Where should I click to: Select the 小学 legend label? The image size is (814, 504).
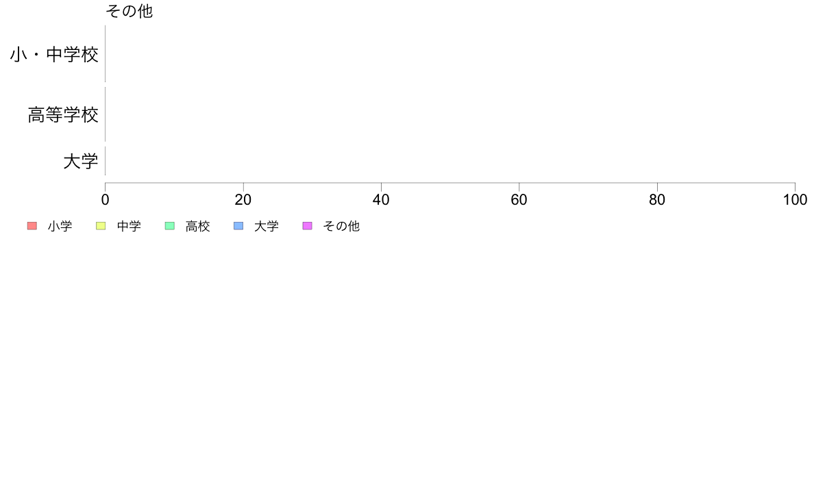[60, 226]
